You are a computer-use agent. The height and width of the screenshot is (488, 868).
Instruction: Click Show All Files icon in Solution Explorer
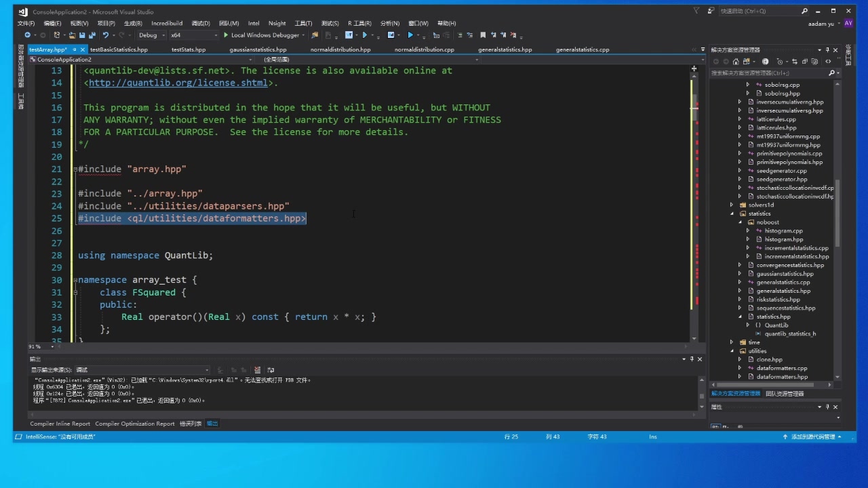point(814,62)
